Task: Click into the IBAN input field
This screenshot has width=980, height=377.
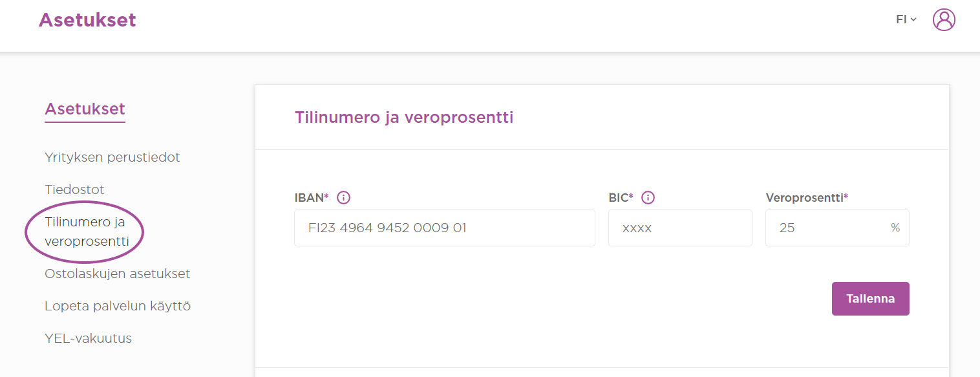Action: (x=445, y=228)
